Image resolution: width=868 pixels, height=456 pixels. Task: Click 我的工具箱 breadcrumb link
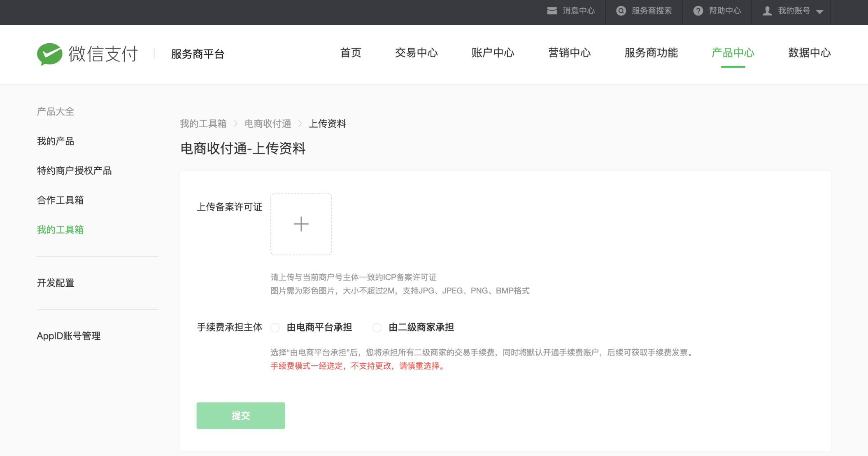[203, 124]
